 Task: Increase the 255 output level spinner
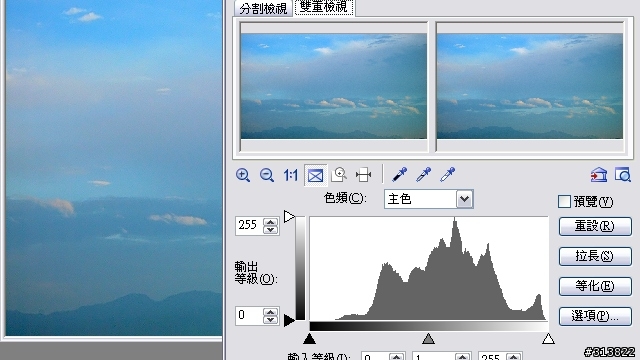tap(271, 222)
